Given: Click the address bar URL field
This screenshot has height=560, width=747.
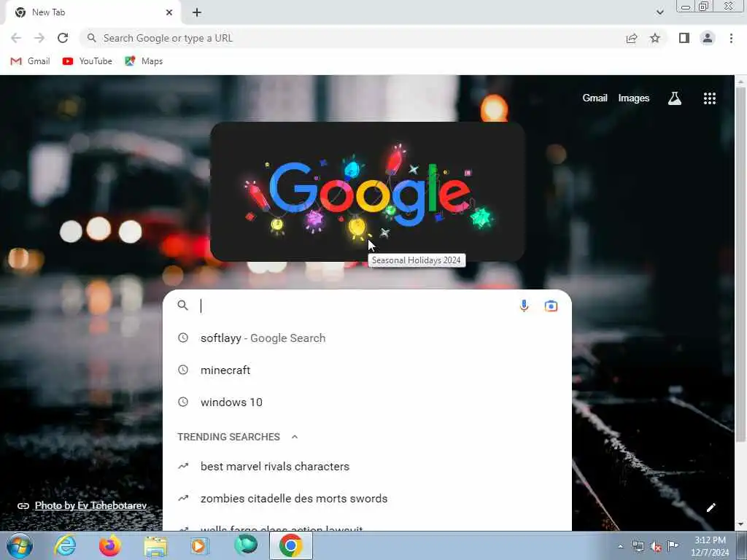Looking at the screenshot, I should [x=352, y=38].
